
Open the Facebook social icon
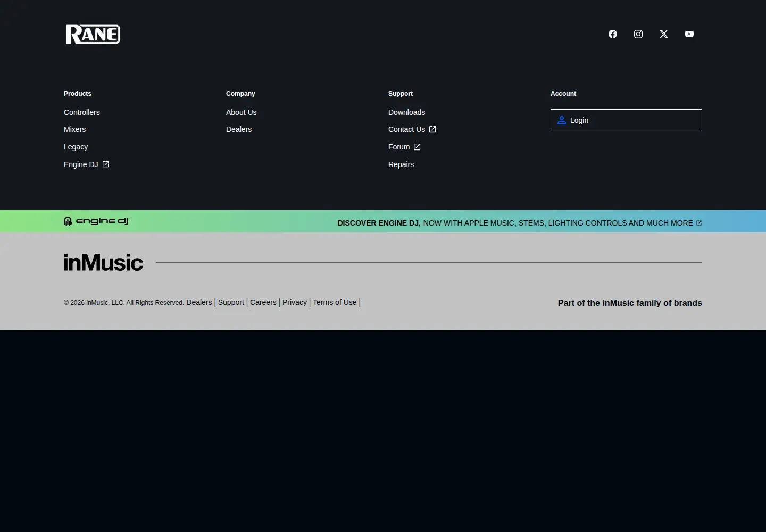coord(613,34)
